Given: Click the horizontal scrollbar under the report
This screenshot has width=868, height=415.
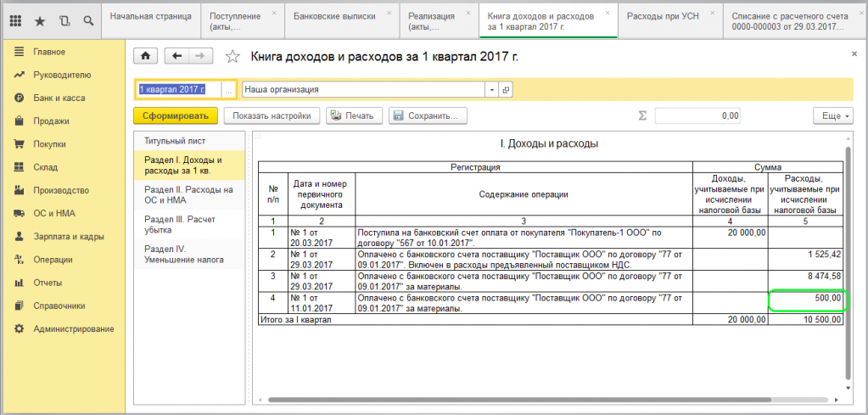Looking at the screenshot, I should tap(509, 399).
